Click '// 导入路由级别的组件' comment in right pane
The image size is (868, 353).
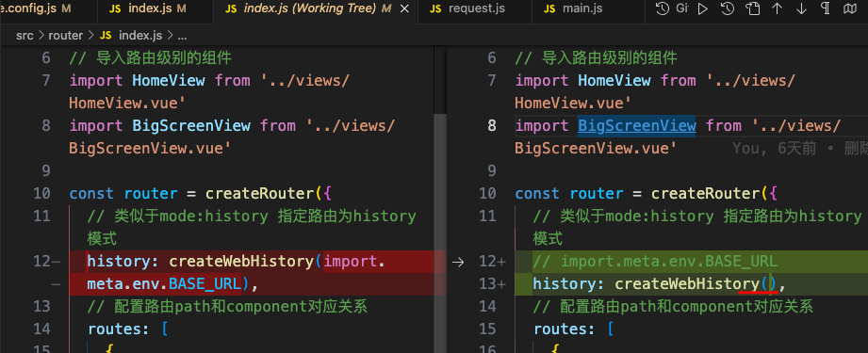(596, 58)
